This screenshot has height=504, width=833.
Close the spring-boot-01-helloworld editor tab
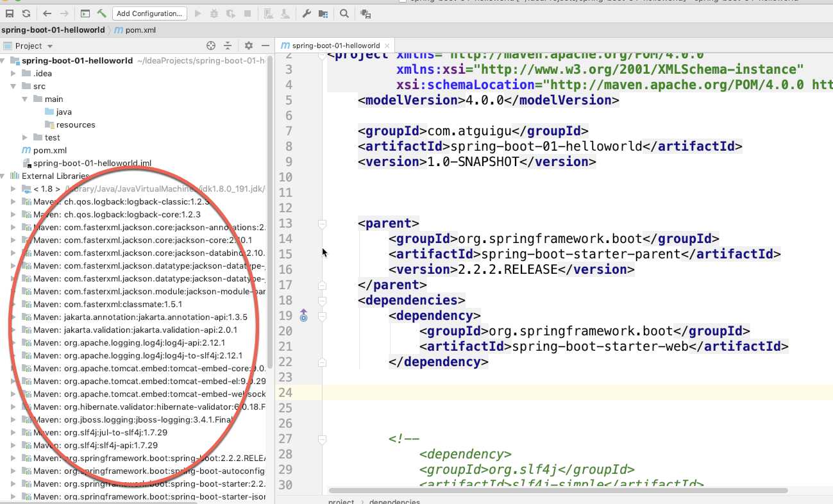[x=387, y=46]
